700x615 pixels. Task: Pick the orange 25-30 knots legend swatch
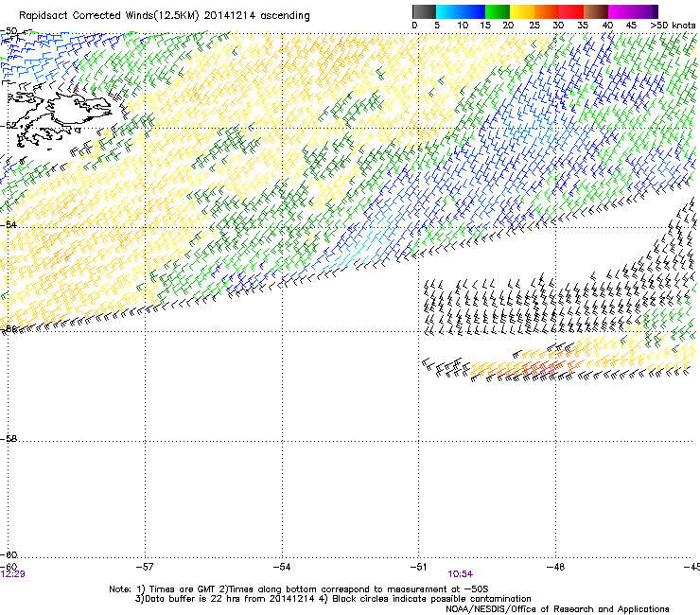(x=547, y=11)
